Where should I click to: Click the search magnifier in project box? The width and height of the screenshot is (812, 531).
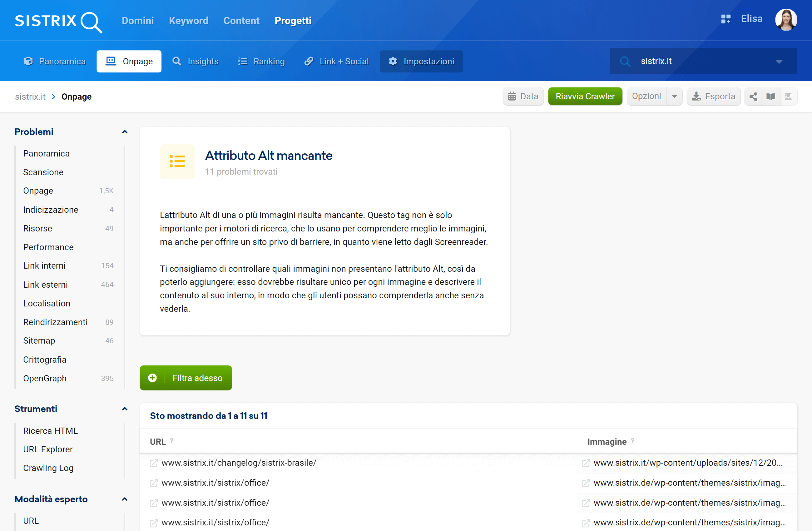click(625, 62)
